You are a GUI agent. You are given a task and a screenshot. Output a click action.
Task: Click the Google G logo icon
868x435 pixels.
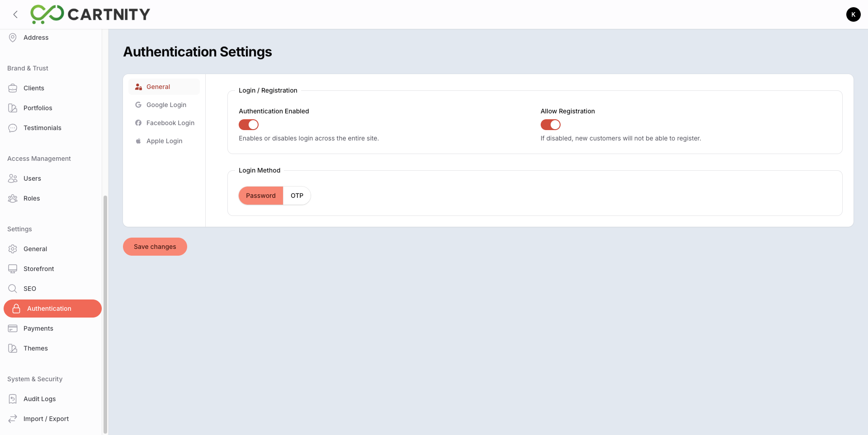pos(138,105)
